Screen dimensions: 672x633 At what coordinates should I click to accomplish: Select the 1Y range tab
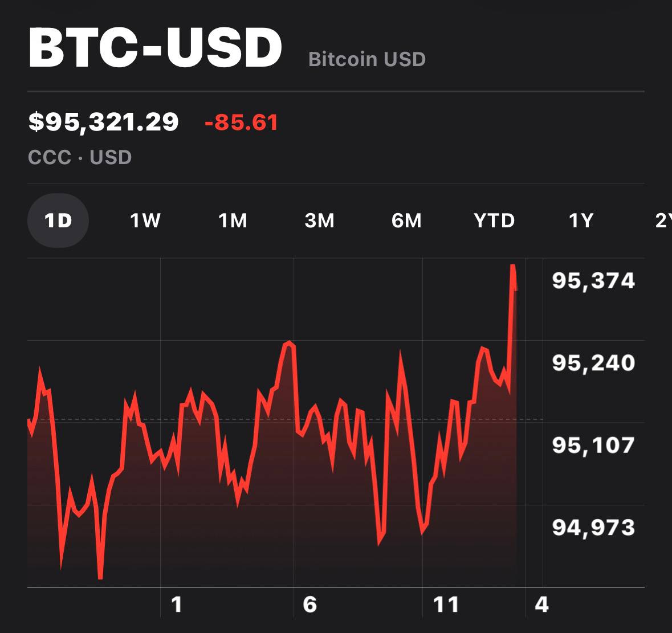(581, 220)
